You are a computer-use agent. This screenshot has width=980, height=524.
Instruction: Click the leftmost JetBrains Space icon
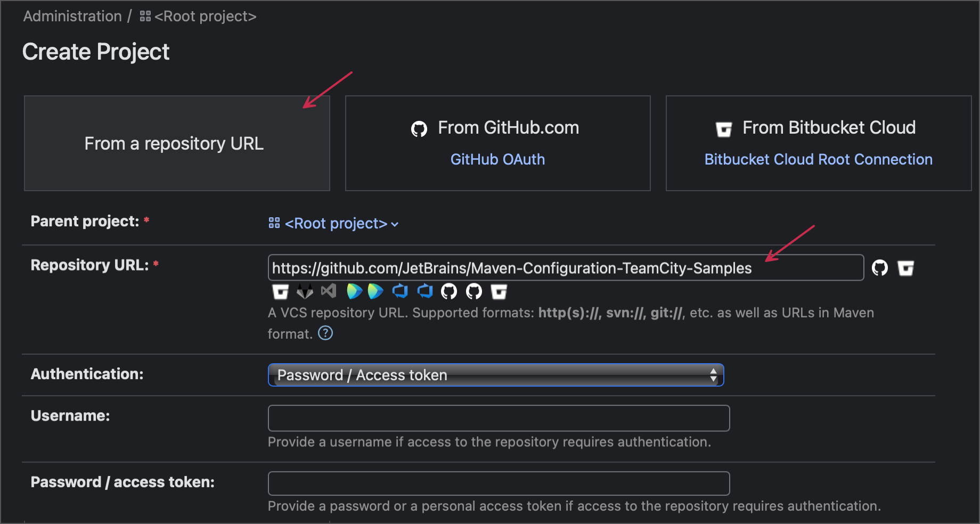tap(354, 291)
